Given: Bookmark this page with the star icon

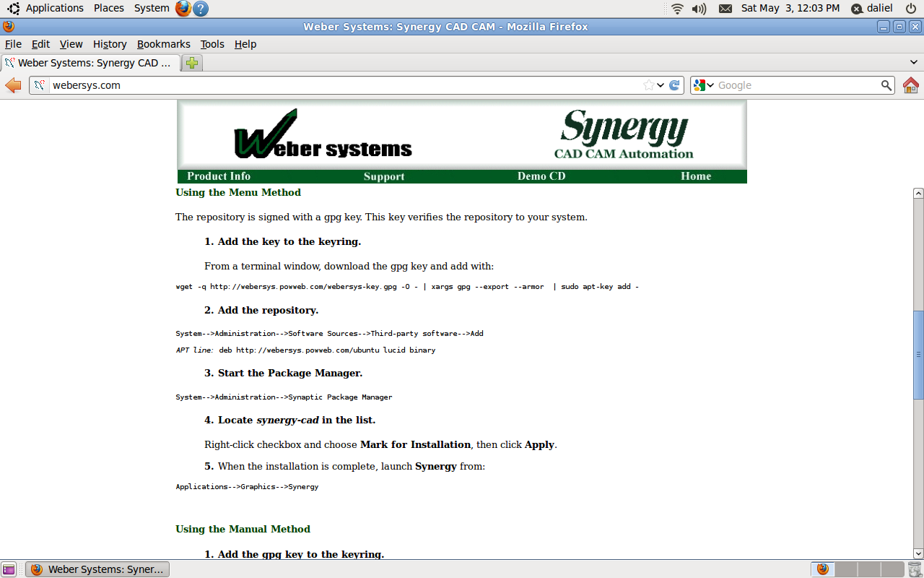Looking at the screenshot, I should tap(649, 85).
